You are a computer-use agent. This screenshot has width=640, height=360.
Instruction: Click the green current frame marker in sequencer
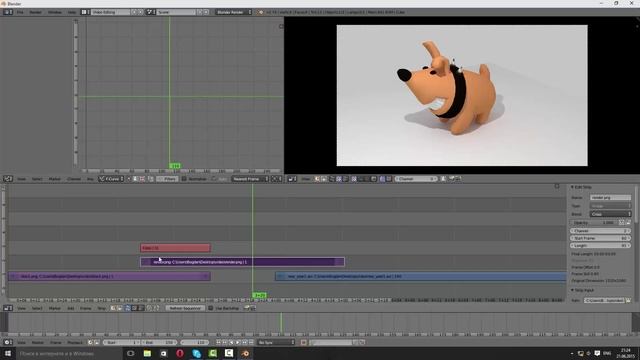coord(259,295)
